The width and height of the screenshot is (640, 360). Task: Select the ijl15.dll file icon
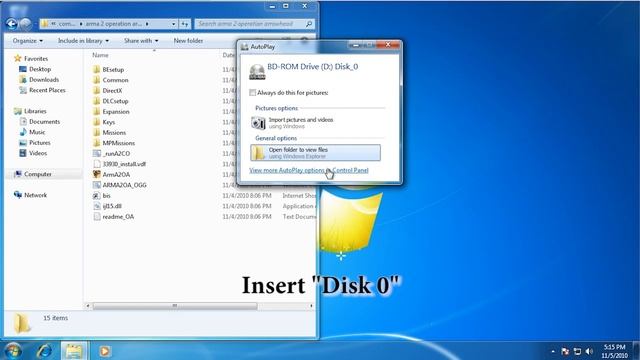pyautogui.click(x=97, y=206)
